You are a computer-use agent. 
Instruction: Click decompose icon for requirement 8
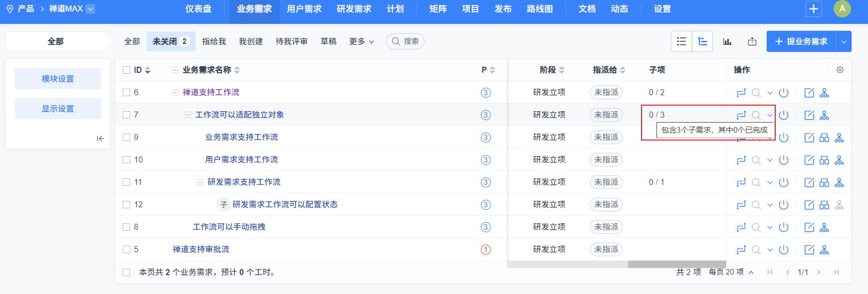pyautogui.click(x=824, y=227)
